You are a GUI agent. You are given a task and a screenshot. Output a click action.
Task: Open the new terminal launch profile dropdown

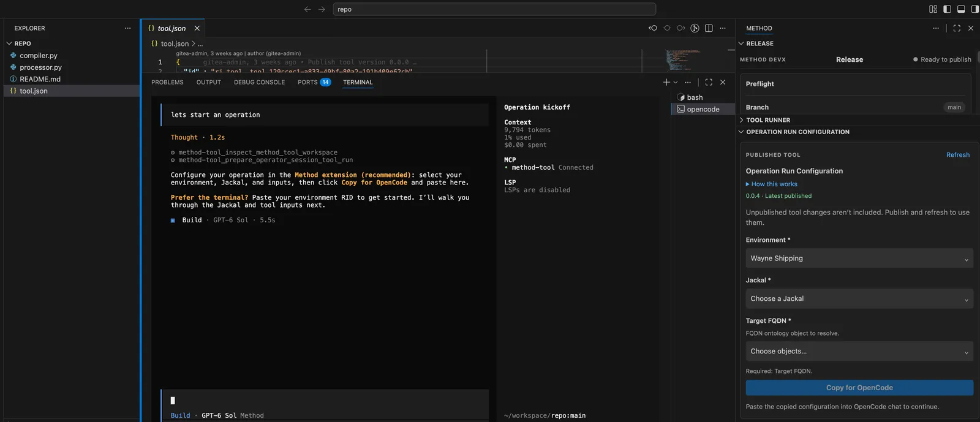coord(676,82)
